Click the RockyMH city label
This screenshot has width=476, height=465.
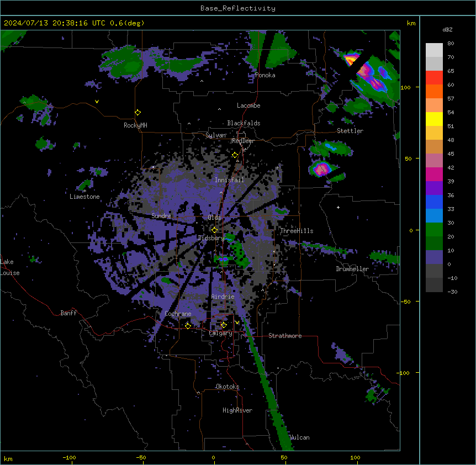click(x=135, y=125)
